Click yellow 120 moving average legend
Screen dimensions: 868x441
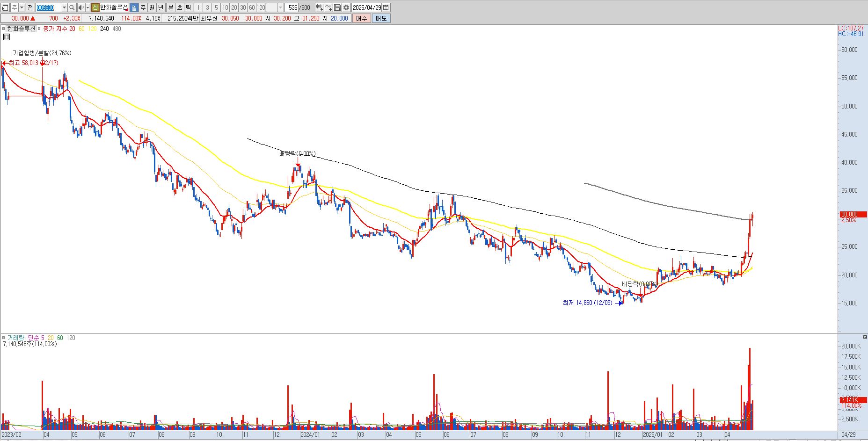[92, 29]
